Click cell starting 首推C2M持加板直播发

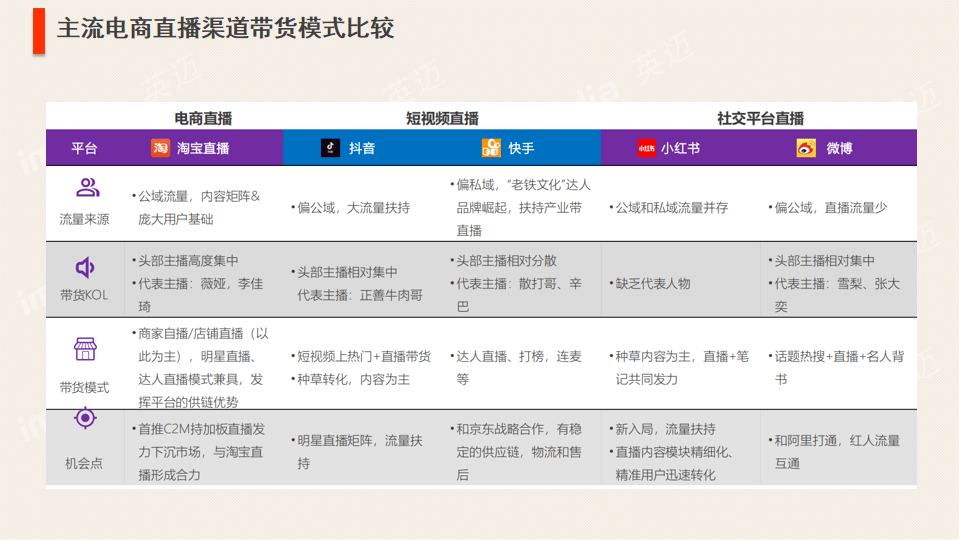(x=198, y=452)
